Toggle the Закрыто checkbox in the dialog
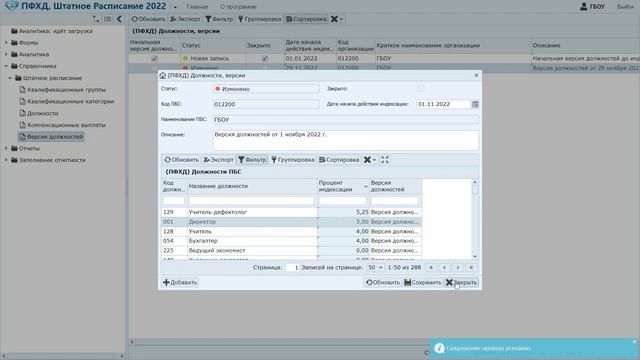The width and height of the screenshot is (640, 360). 420,89
